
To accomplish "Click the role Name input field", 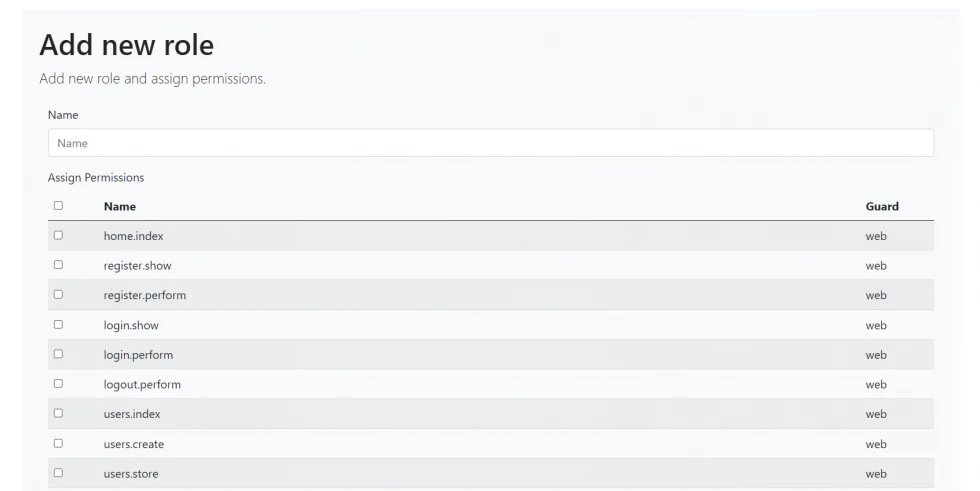I will point(490,143).
